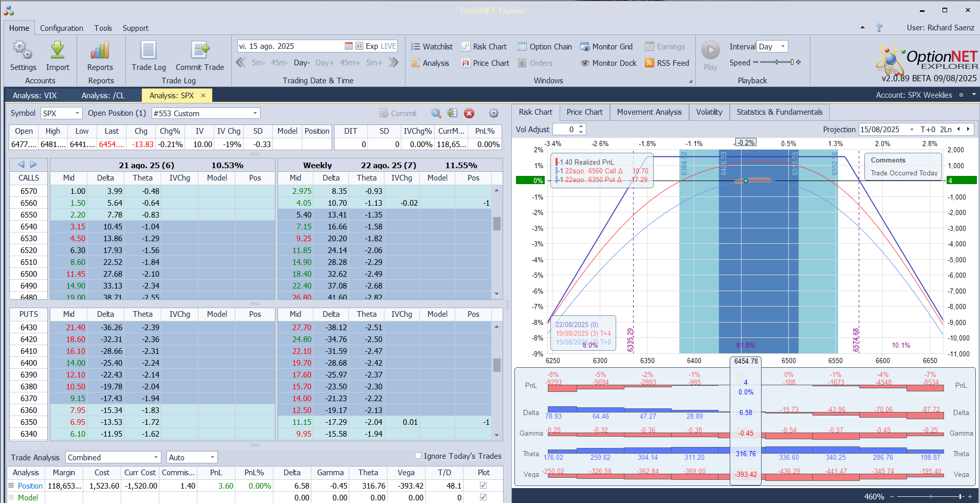The image size is (980, 503).
Task: Step back with the double-left arrow
Action: (x=241, y=63)
